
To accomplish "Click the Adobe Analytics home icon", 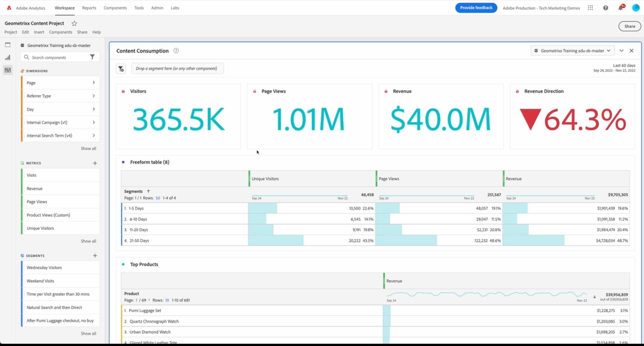I will click(7, 8).
